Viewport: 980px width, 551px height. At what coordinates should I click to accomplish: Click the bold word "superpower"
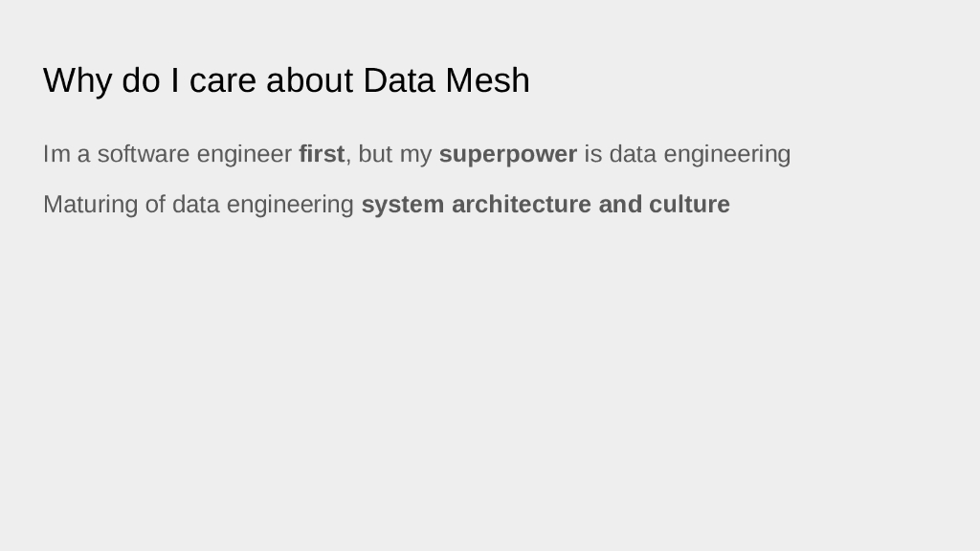point(507,154)
